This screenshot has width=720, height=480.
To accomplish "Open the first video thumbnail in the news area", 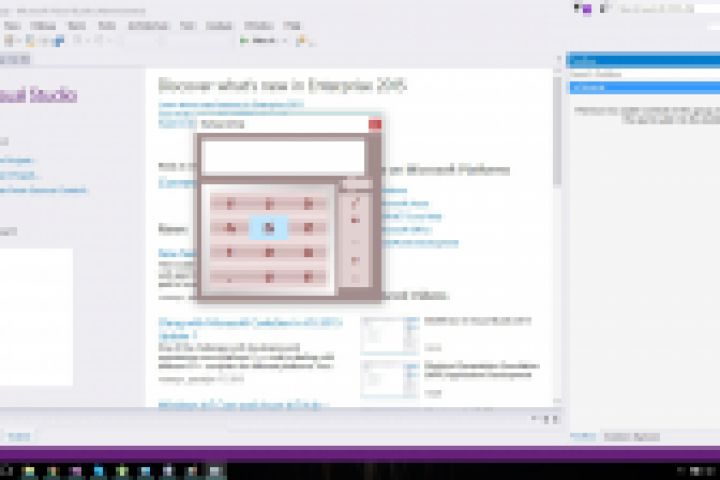I will [x=389, y=335].
